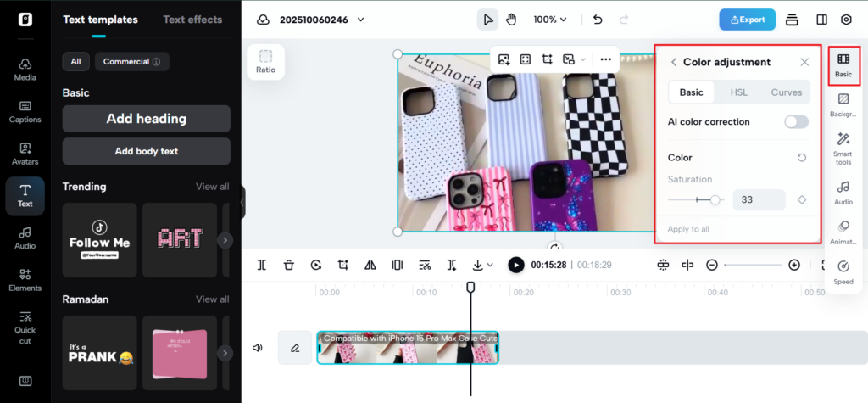Open the Elements panel
Viewport: 868px width, 403px height.
click(x=25, y=280)
